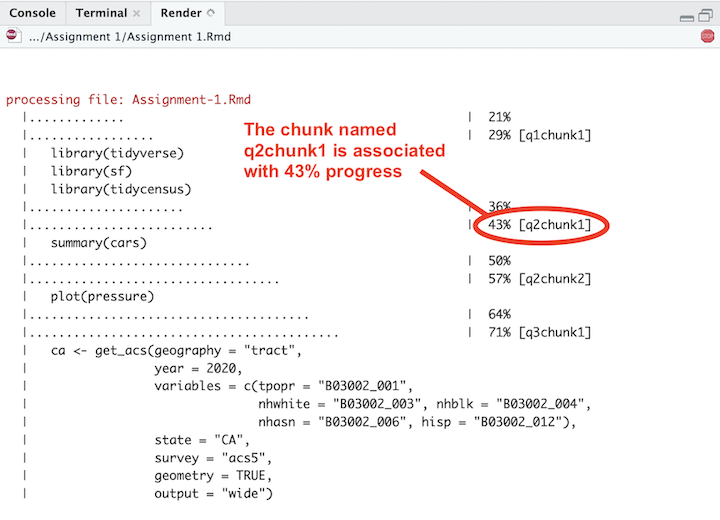Click the nhasn = "B03002_006" text
This screenshot has width=720, height=520.
coord(332,422)
